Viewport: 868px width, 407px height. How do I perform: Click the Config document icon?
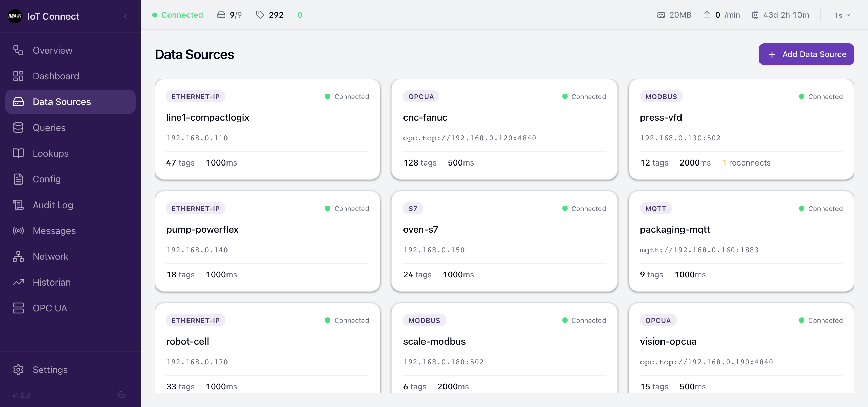click(18, 179)
